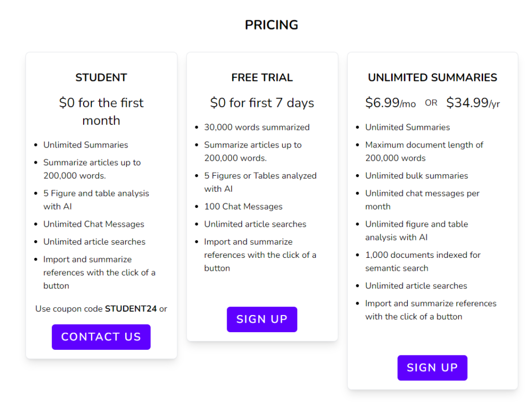The width and height of the screenshot is (532, 408).
Task: Click 'Unlimited bulk summaries' list item
Action: click(417, 176)
